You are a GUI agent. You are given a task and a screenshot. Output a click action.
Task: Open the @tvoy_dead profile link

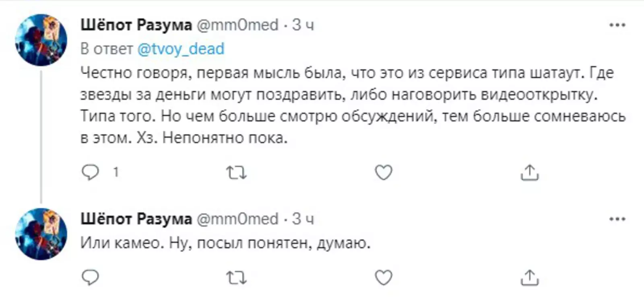(x=181, y=49)
